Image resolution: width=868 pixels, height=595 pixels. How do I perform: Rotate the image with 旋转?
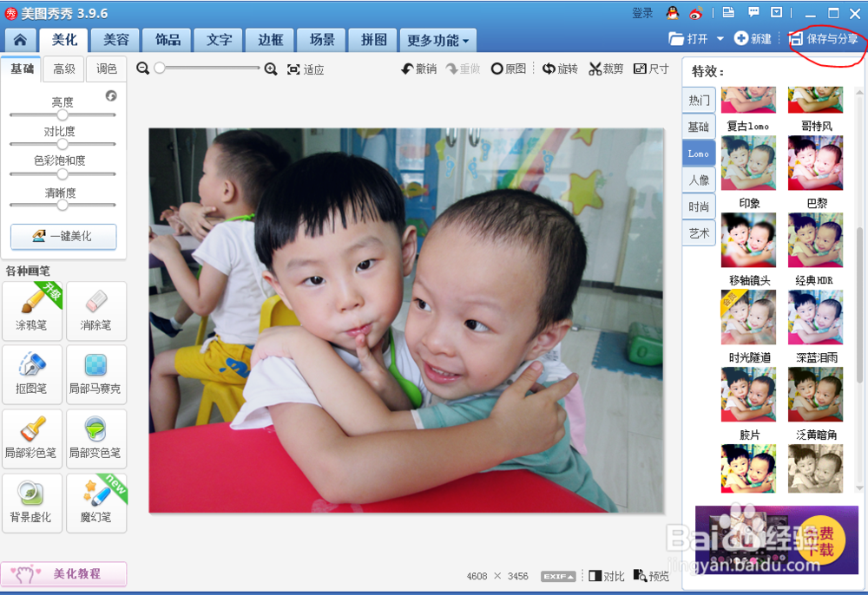[x=560, y=69]
